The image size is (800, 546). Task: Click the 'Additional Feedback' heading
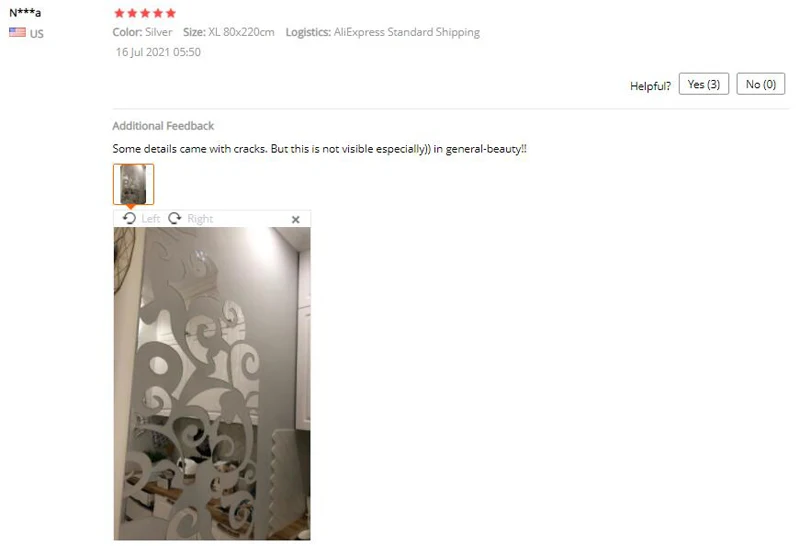click(163, 126)
